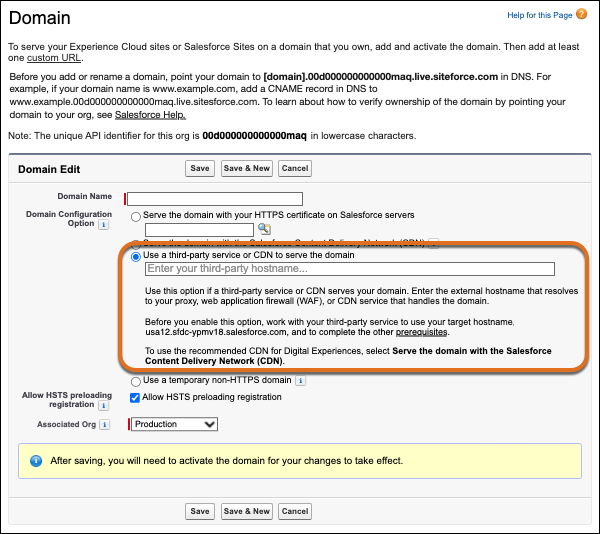Screen dimensions: 600x534
Task: Uncheck Allow HSTS preloading registration checkbox
Action: (x=135, y=398)
